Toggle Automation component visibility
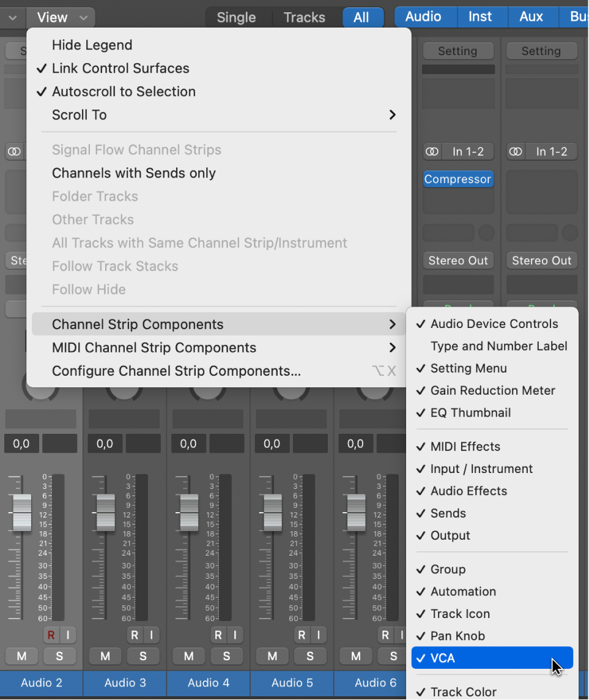The width and height of the screenshot is (589, 700). [492, 592]
